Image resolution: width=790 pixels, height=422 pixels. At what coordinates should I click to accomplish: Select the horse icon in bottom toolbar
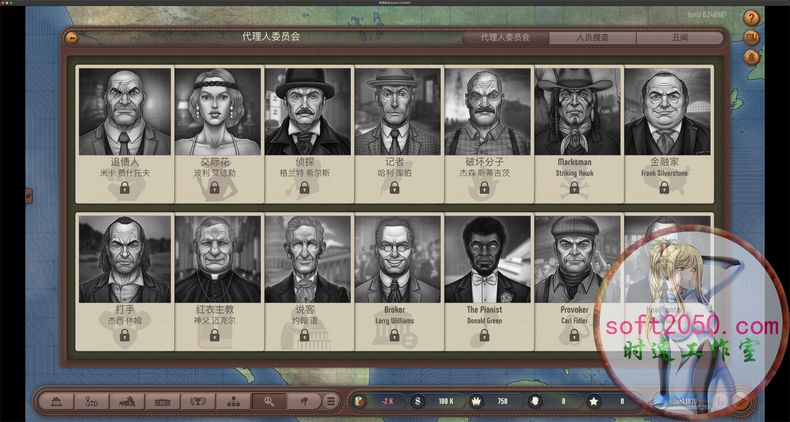[x=125, y=401]
